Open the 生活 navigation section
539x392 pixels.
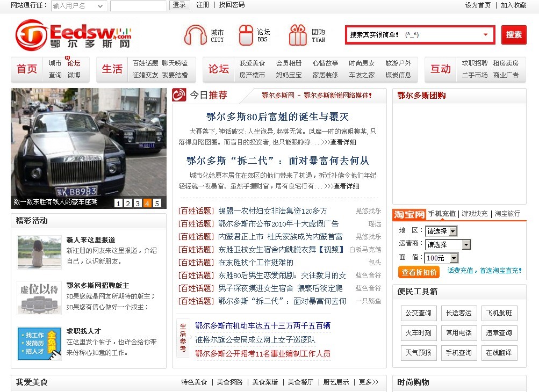click(x=112, y=69)
